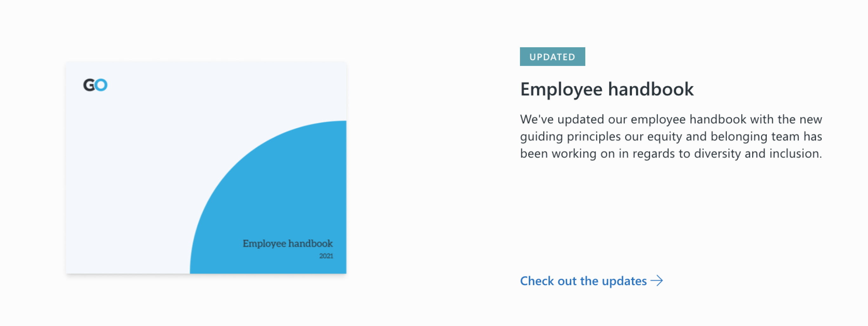Select the large "Employee handbook" heading
Image resolution: width=868 pixels, height=326 pixels.
point(607,89)
